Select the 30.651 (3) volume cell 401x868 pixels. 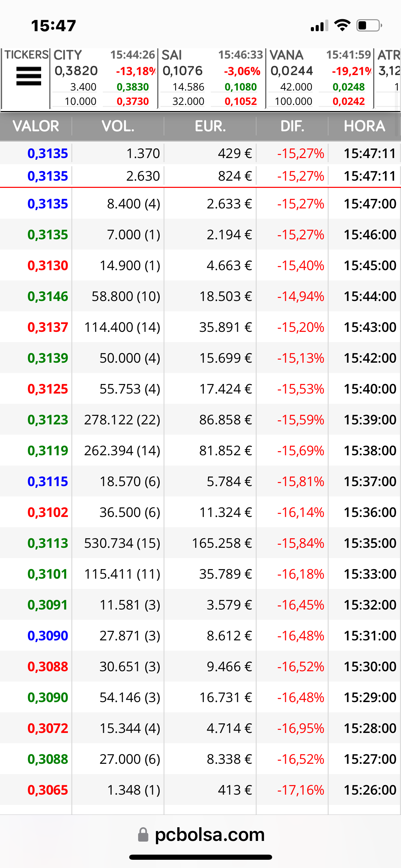click(130, 667)
